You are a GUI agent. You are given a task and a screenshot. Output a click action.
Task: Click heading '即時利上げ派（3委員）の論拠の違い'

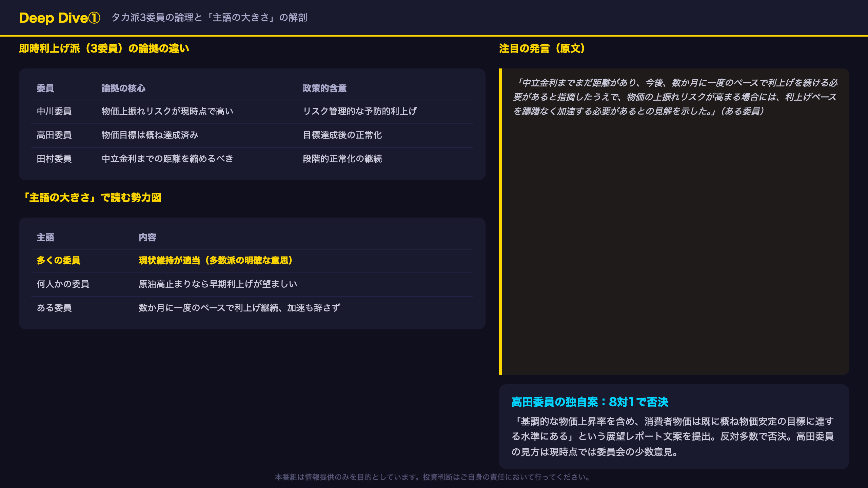104,48
